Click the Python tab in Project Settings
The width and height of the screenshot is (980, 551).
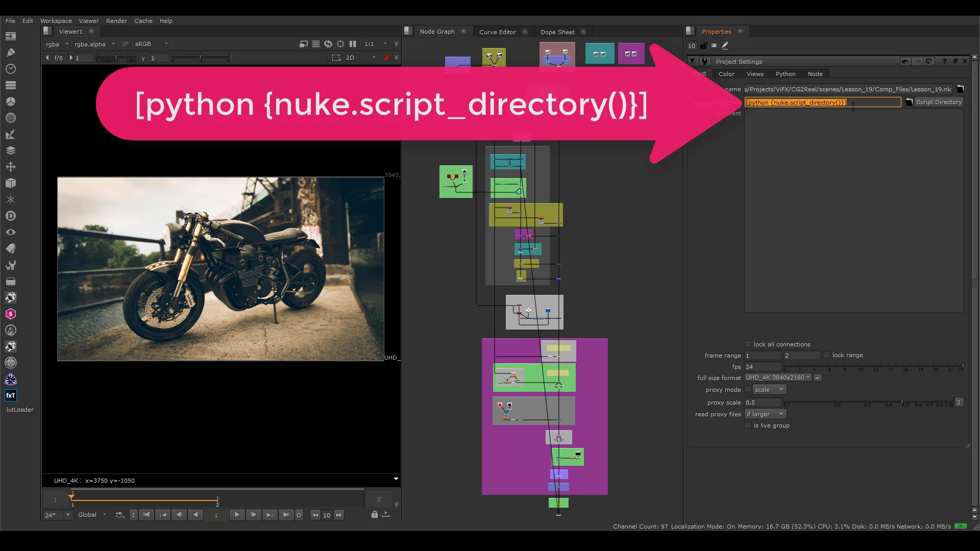click(786, 74)
